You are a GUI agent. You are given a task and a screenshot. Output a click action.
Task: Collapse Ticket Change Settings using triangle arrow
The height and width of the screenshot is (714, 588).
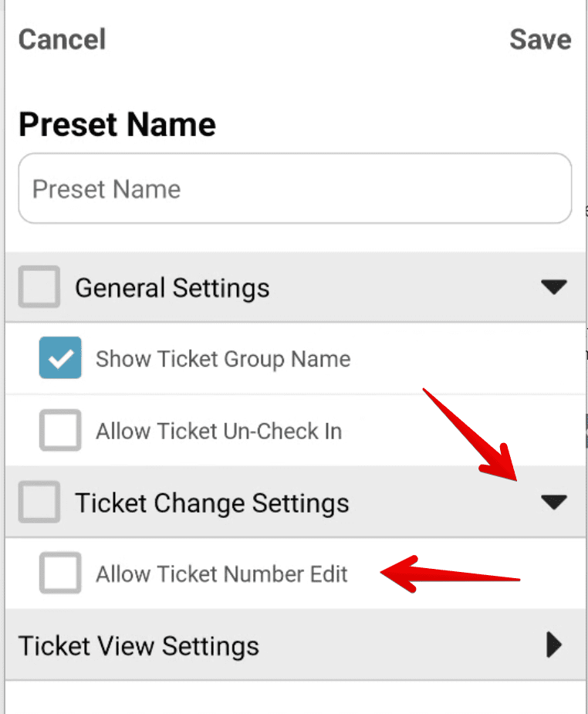click(554, 503)
